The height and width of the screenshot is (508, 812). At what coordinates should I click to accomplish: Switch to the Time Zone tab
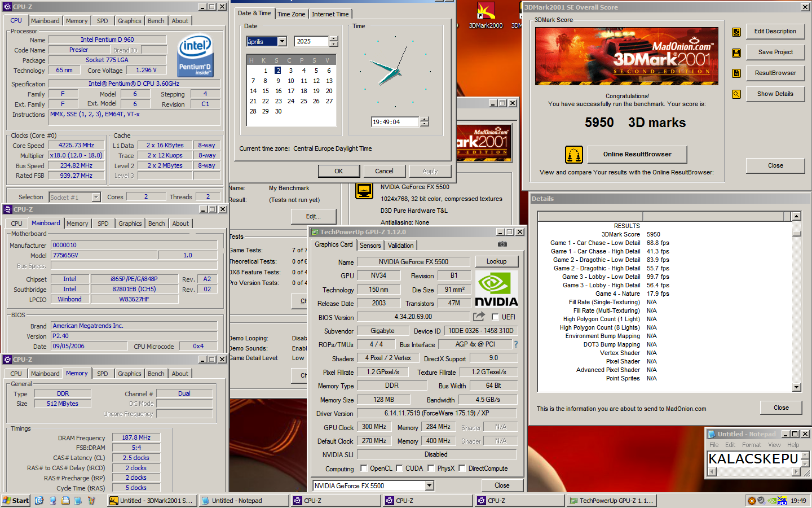pos(291,14)
